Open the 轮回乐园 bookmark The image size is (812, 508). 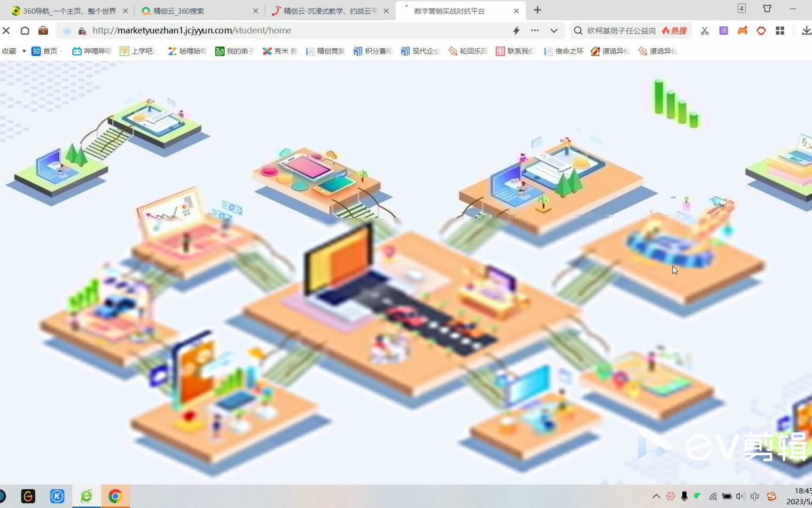point(468,51)
